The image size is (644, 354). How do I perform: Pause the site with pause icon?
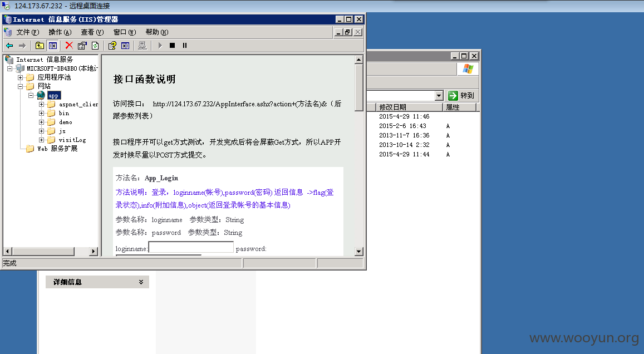coord(184,46)
